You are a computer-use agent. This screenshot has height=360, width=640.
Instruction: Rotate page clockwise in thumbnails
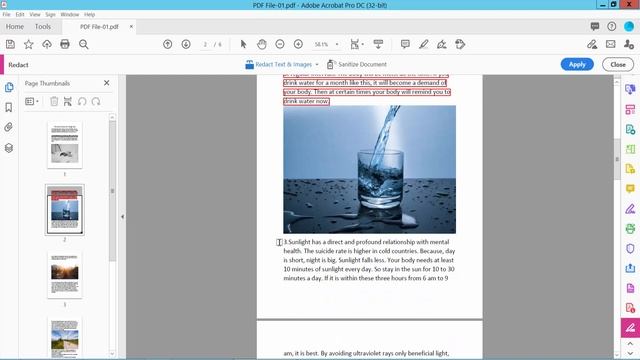[96, 102]
